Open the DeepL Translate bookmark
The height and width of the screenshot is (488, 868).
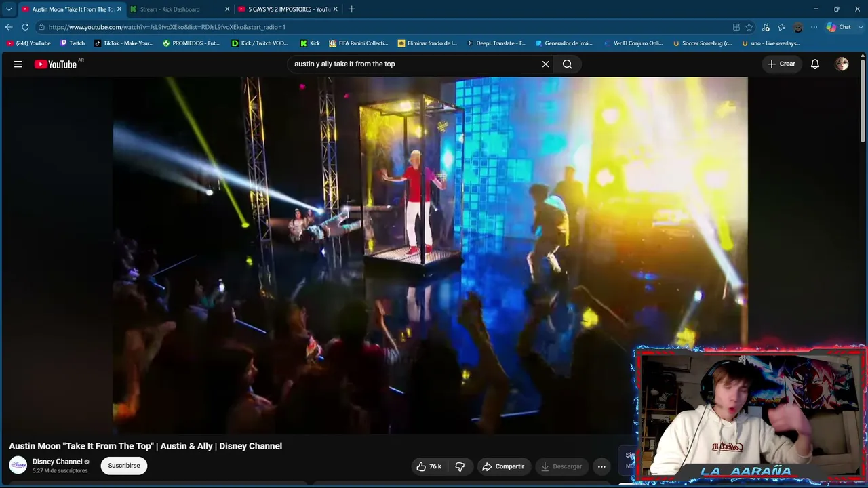click(x=497, y=43)
